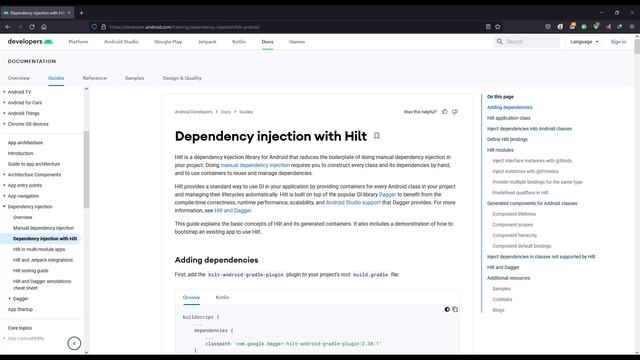Image resolution: width=640 pixels, height=360 pixels.
Task: Switch to the Samples tab
Action: [135, 78]
